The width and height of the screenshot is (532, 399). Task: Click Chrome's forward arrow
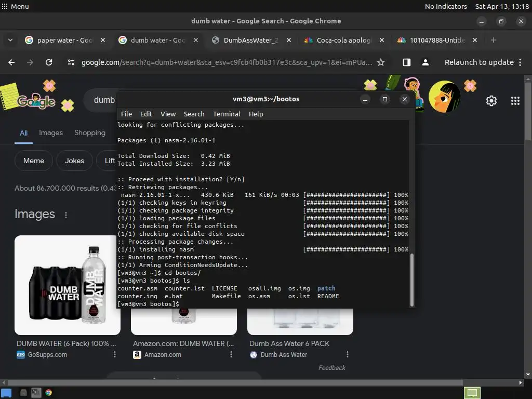pyautogui.click(x=30, y=62)
